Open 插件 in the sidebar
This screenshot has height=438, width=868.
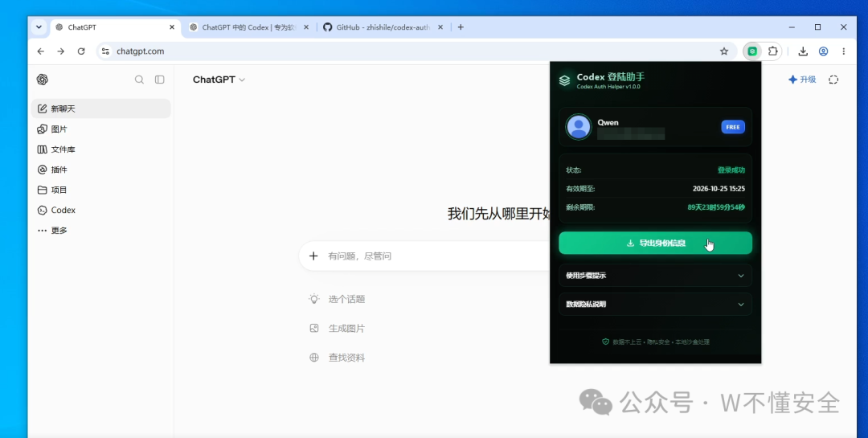(x=101, y=170)
